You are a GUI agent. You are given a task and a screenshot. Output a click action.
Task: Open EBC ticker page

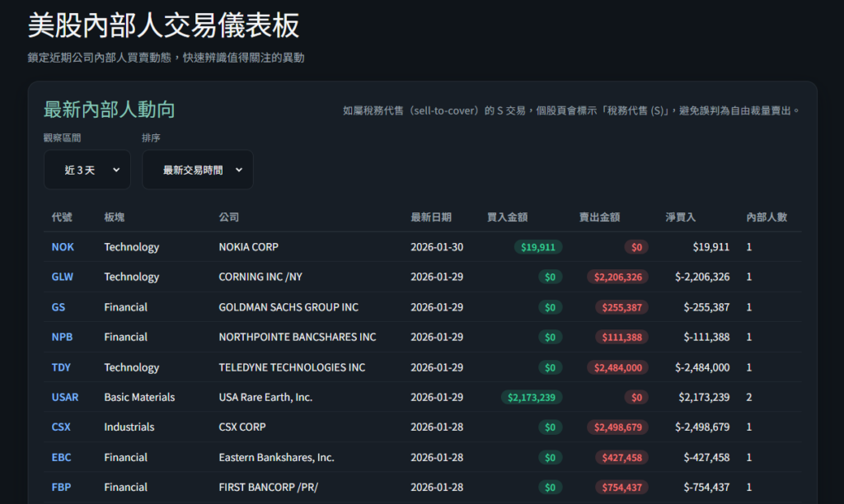[x=62, y=457]
